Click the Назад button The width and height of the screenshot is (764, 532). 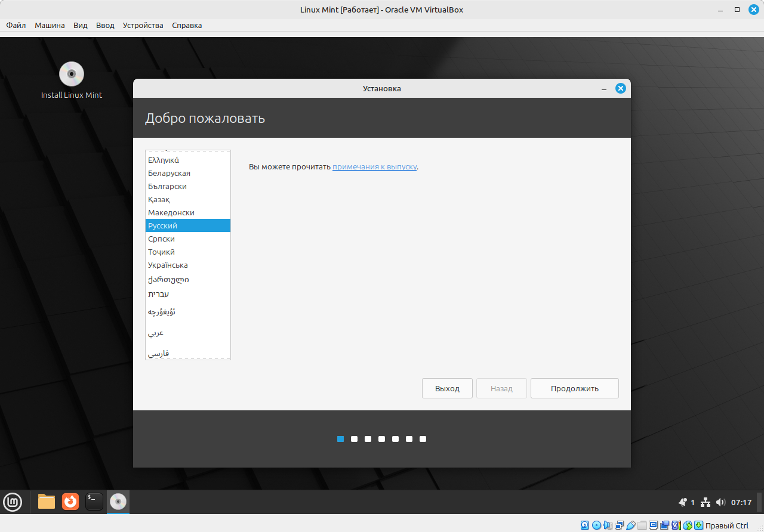501,388
